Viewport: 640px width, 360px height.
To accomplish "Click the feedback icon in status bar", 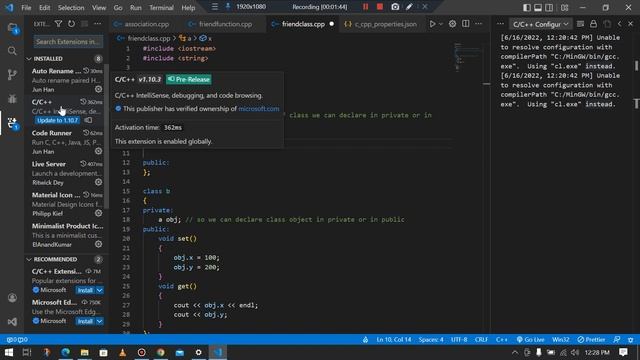I will (x=617, y=340).
